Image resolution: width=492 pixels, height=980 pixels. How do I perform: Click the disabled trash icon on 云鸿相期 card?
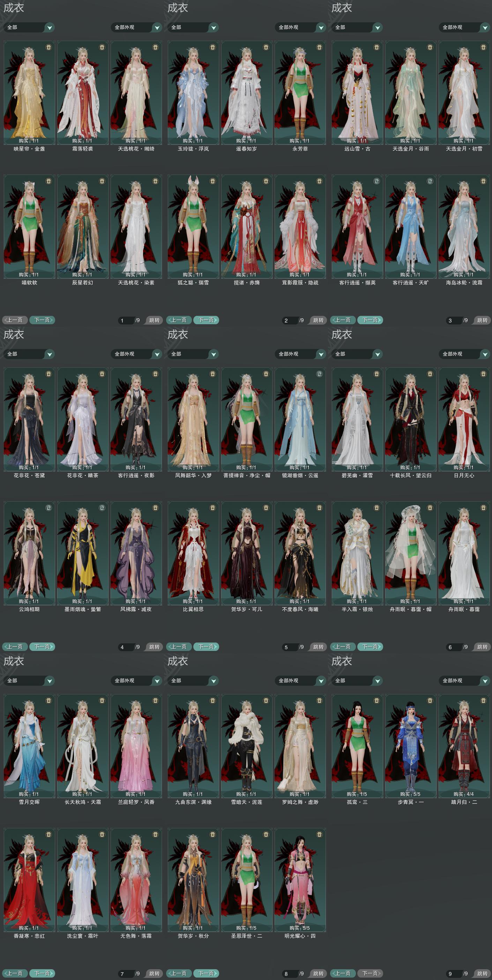(x=49, y=508)
